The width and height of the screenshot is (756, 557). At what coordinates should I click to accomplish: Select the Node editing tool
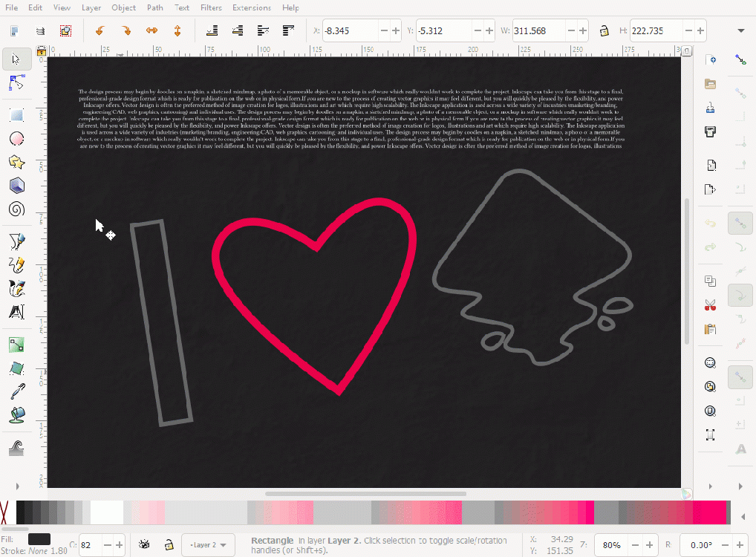[16, 82]
